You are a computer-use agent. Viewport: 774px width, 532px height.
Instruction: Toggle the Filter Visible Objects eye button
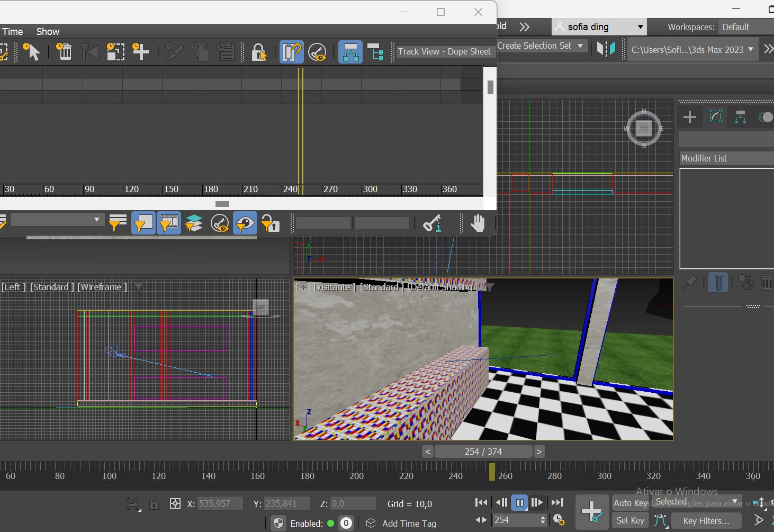245,223
